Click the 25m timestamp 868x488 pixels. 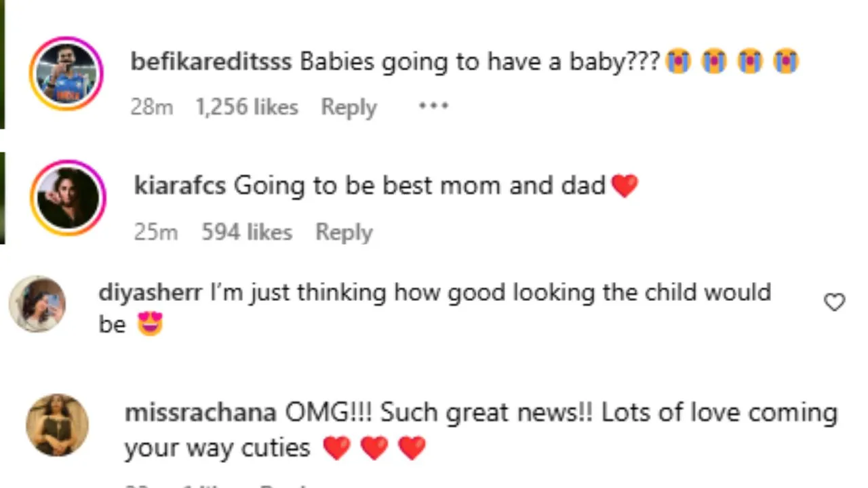click(x=155, y=232)
